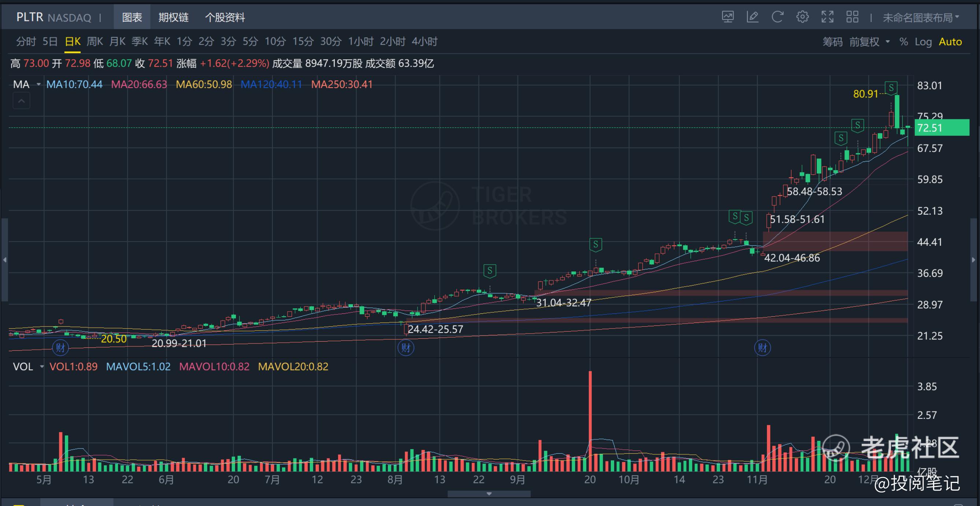This screenshot has width=980, height=506.
Task: Click the MA120:40.11 indicator label
Action: click(271, 85)
